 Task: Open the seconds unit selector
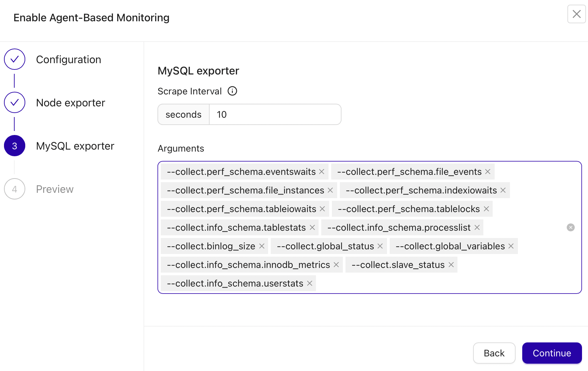(183, 114)
